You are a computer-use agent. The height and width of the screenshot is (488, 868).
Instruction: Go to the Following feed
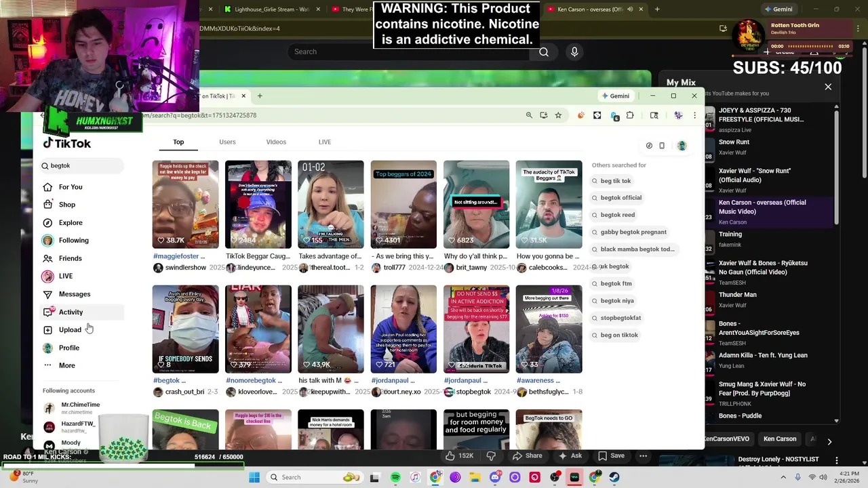point(73,241)
